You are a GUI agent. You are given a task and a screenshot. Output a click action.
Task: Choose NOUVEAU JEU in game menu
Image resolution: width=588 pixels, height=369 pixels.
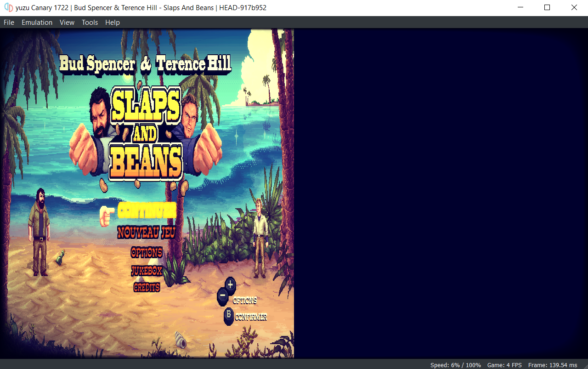pos(147,233)
